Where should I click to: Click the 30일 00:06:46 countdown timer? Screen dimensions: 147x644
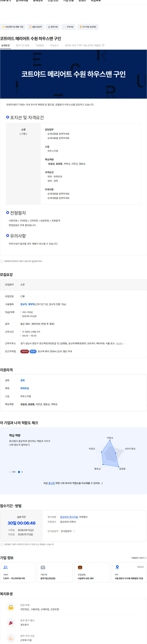pos(22,523)
